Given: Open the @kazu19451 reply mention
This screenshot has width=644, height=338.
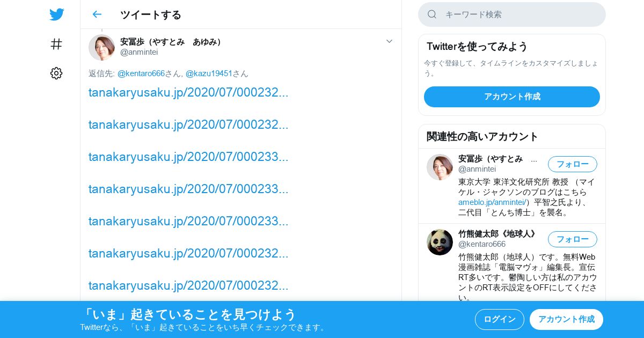Looking at the screenshot, I should pos(209,74).
